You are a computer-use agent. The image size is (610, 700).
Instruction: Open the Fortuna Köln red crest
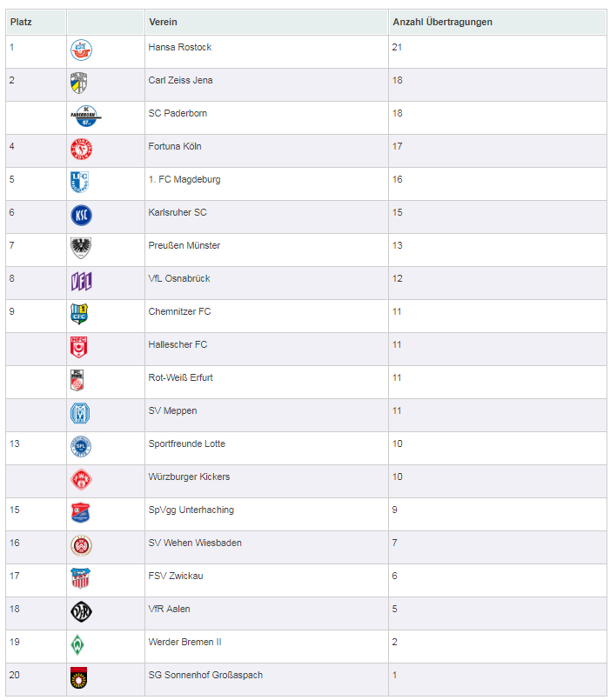[81, 149]
